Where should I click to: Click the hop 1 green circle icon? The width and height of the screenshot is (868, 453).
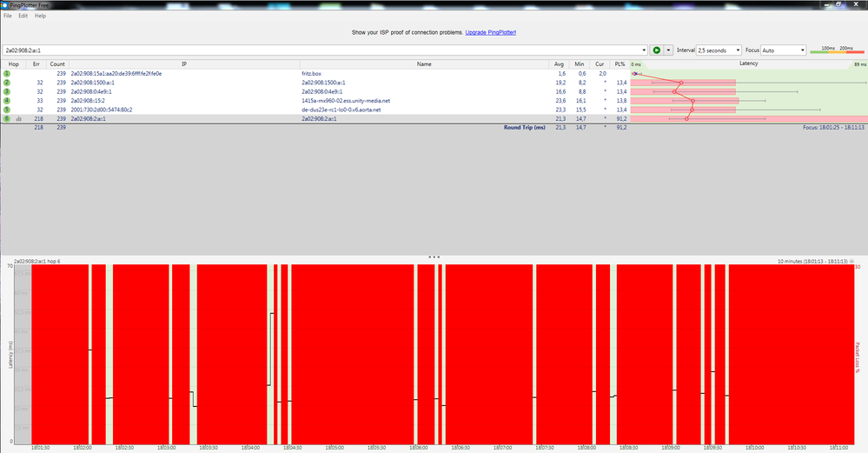click(x=7, y=73)
